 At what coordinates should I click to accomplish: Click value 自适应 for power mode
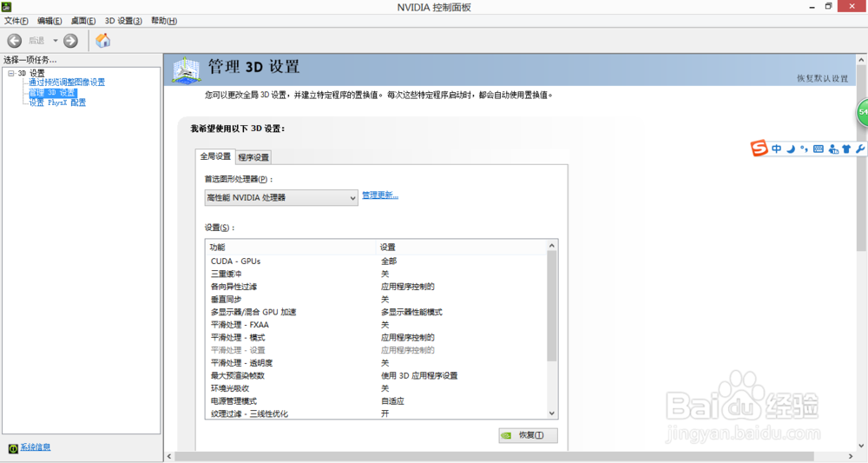click(x=392, y=401)
